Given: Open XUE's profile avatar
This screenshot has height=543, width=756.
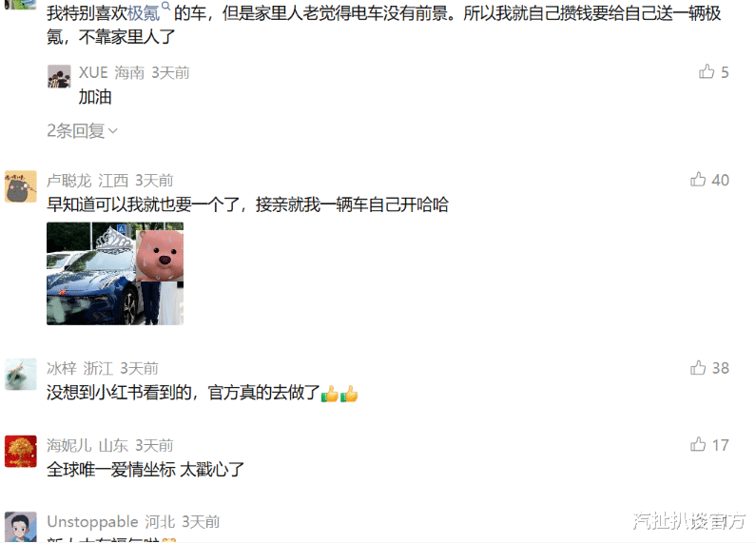Looking at the screenshot, I should tap(59, 76).
